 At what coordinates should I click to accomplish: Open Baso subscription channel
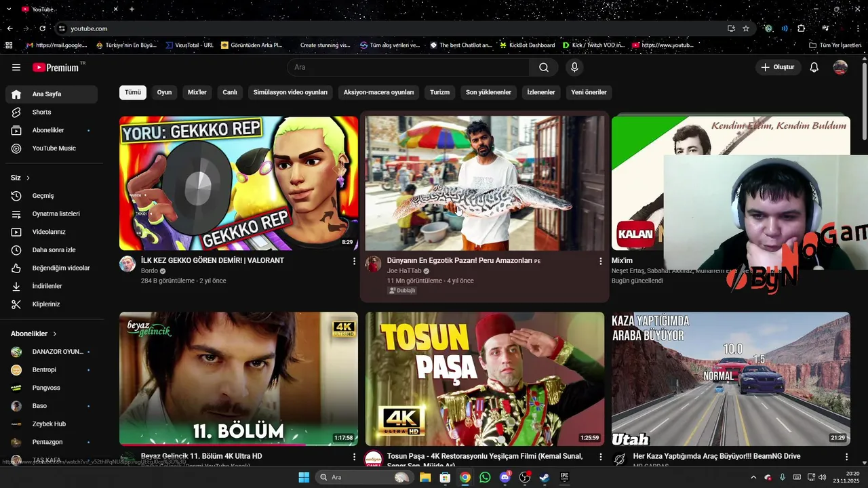pyautogui.click(x=52, y=406)
